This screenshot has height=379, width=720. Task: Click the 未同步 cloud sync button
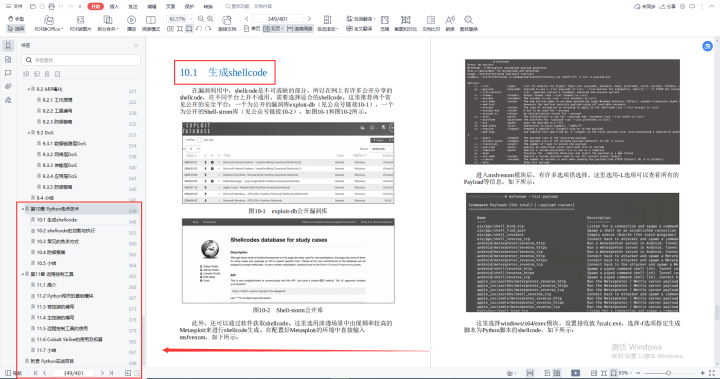645,6
